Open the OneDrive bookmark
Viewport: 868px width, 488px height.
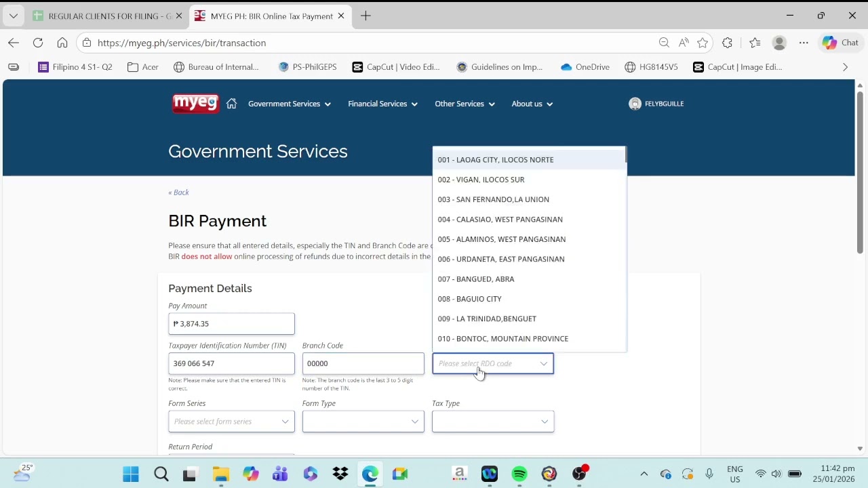(585, 67)
